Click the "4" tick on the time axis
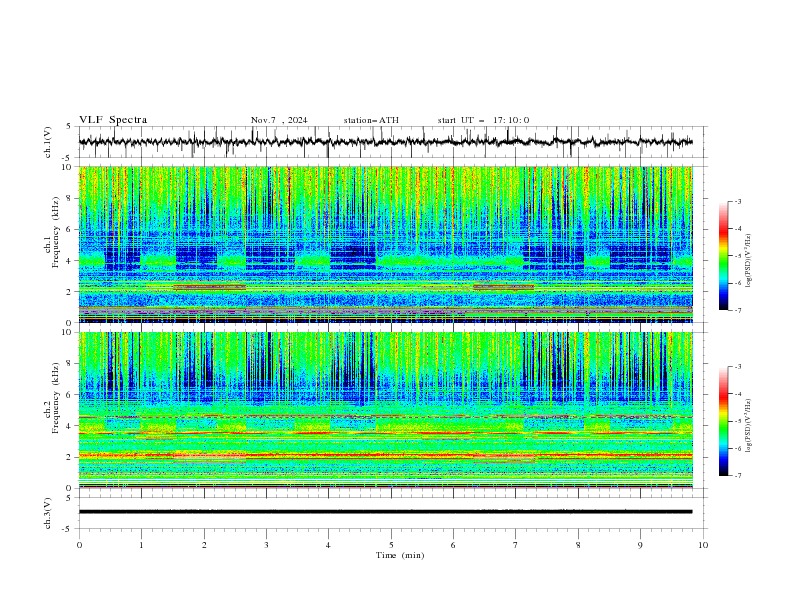This screenshot has height=612, width=792. pyautogui.click(x=329, y=545)
